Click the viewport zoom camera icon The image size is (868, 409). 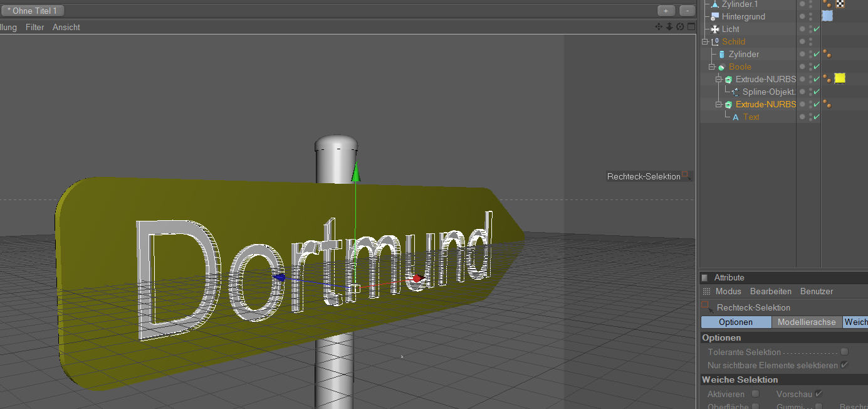669,26
